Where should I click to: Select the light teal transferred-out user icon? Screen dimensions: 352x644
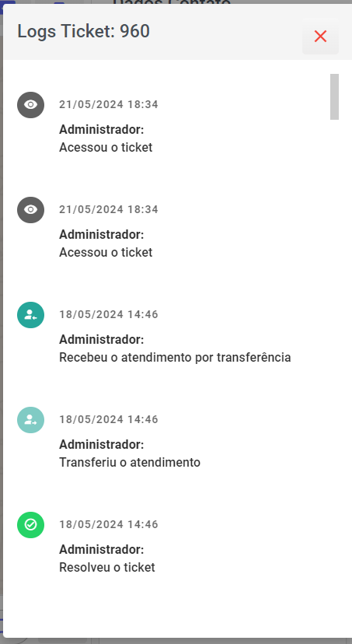(x=31, y=420)
